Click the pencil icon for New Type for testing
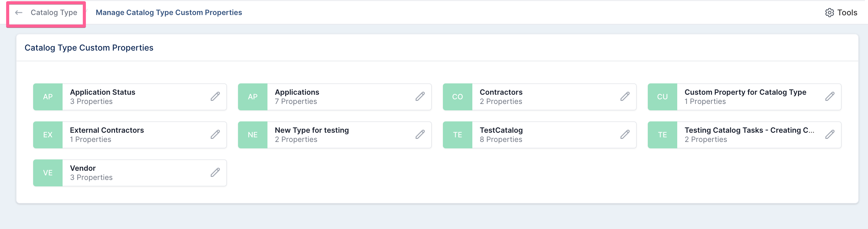The width and height of the screenshot is (868, 229). [x=420, y=135]
